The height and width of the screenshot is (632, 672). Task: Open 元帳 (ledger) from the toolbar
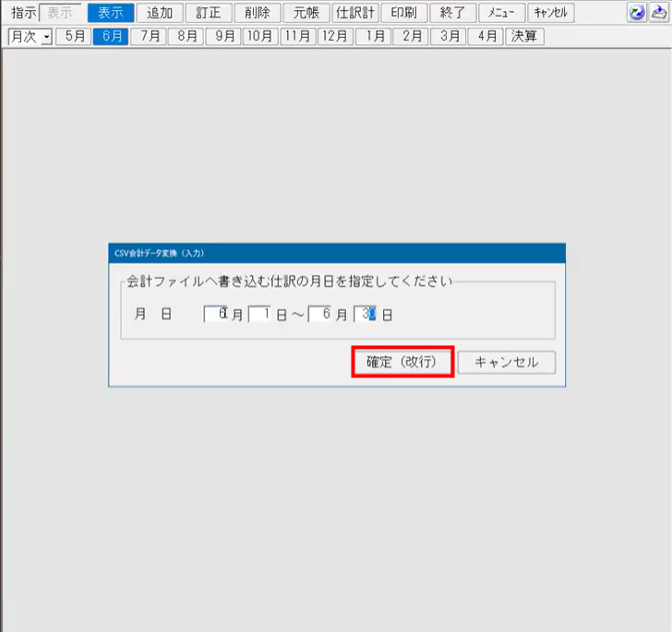306,13
